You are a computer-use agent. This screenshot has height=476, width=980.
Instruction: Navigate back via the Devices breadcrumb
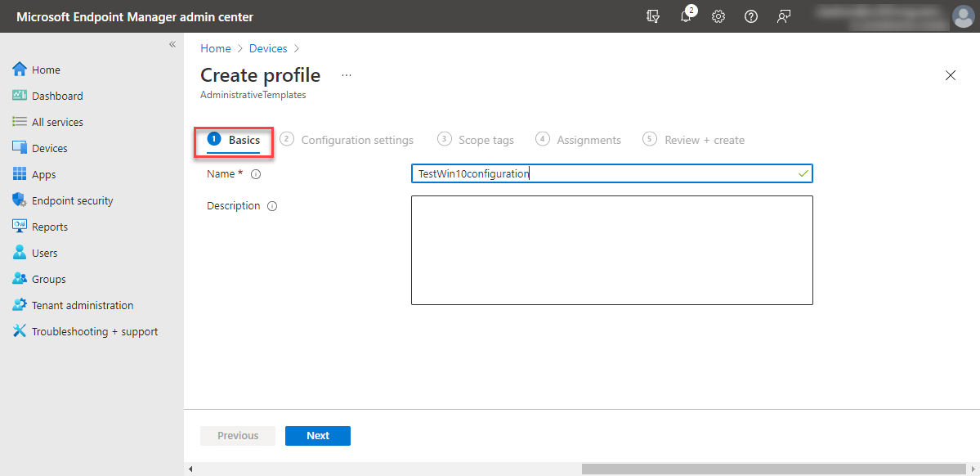click(x=268, y=47)
